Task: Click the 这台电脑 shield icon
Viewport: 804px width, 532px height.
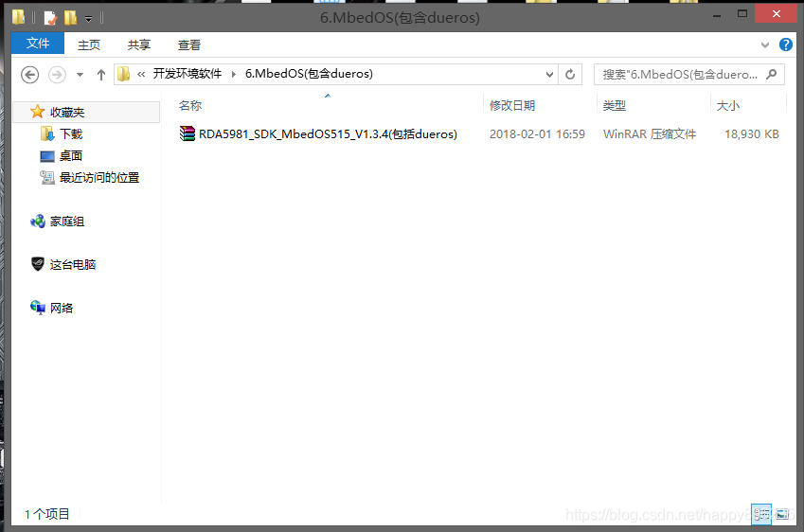Action: tap(38, 264)
